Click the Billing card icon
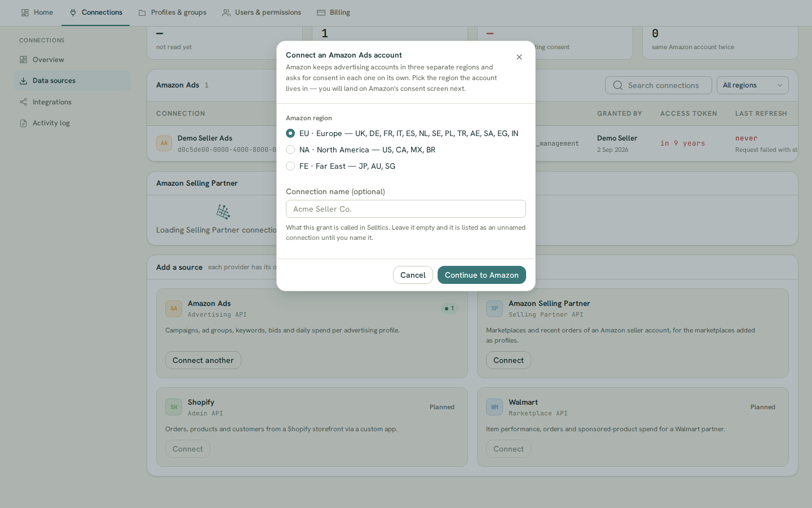Image resolution: width=812 pixels, height=508 pixels. [x=321, y=12]
